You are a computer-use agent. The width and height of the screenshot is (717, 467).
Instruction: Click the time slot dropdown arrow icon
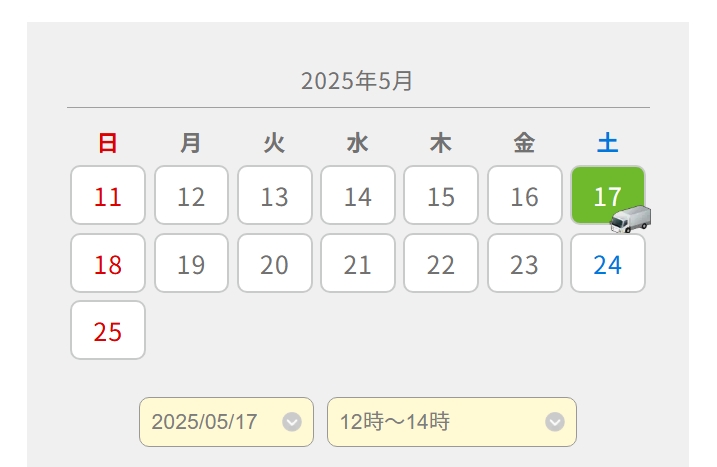tap(555, 422)
